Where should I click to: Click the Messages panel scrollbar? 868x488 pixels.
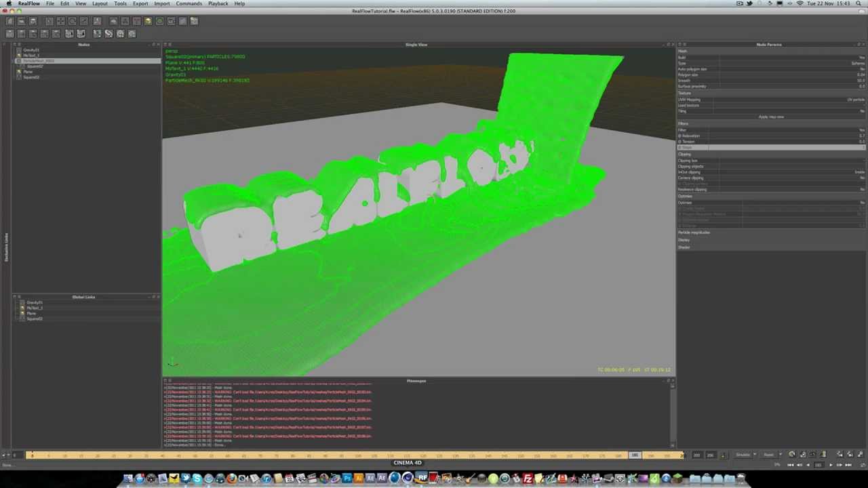[672, 415]
